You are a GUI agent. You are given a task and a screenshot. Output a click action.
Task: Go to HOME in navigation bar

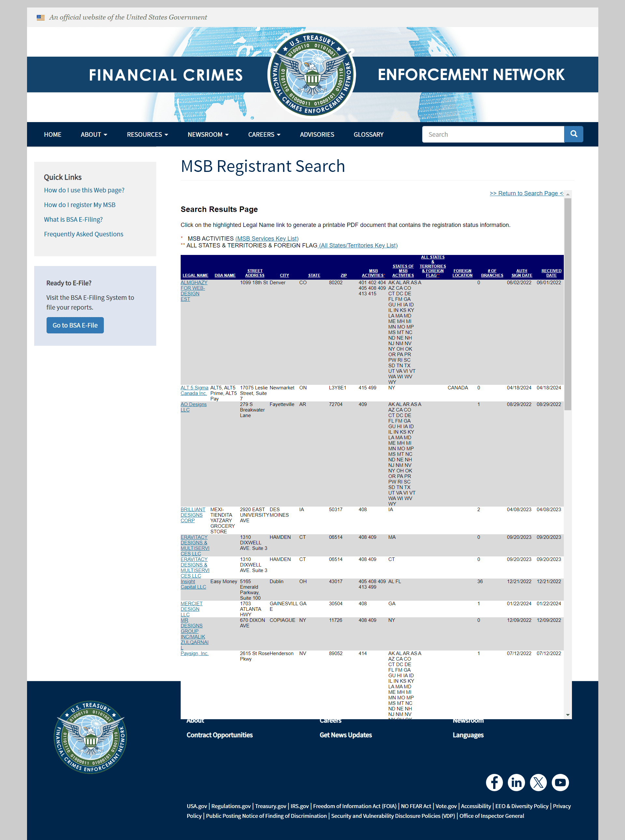pyautogui.click(x=53, y=134)
